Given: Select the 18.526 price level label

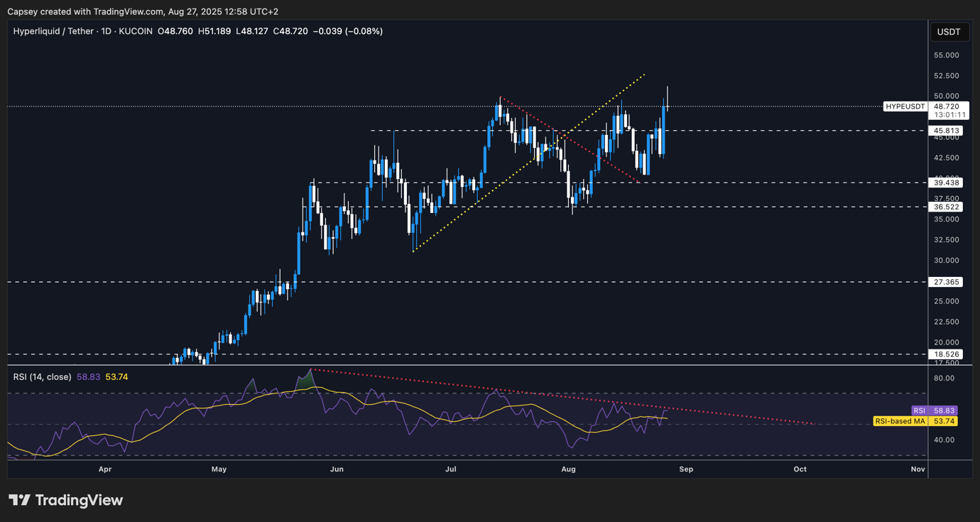Looking at the screenshot, I should tap(947, 354).
